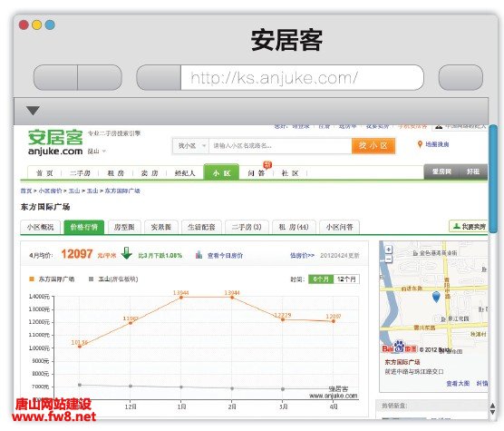The image size is (504, 431).
Task: Click the 小区房价 breadcrumb link
Action: pos(50,191)
